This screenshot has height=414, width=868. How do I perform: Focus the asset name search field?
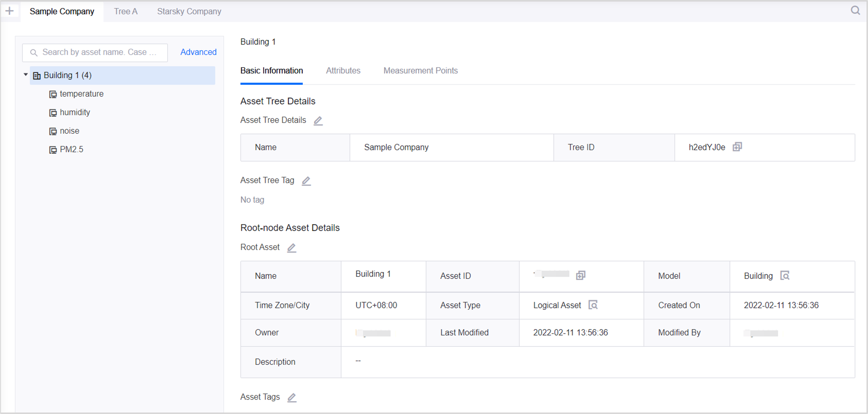coord(99,53)
